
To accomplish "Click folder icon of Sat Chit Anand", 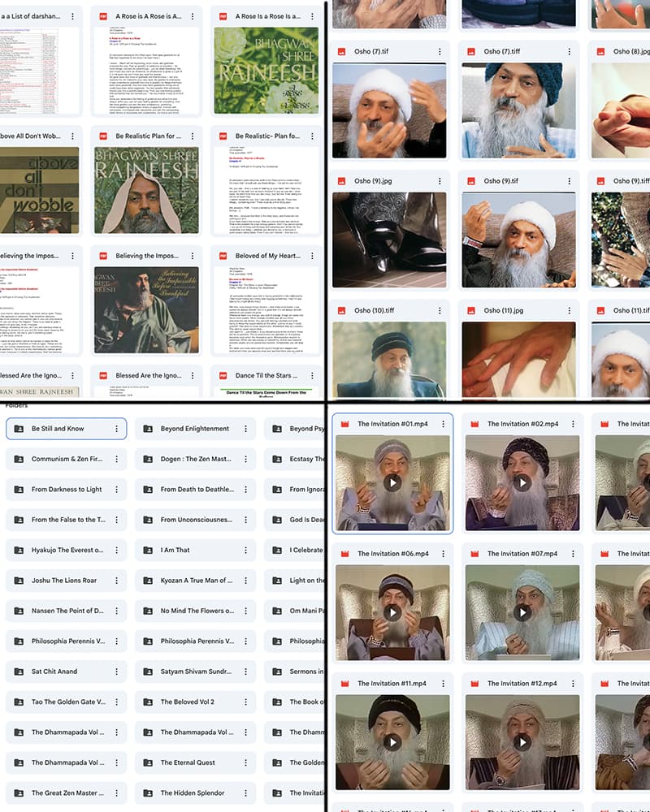I will click(19, 672).
